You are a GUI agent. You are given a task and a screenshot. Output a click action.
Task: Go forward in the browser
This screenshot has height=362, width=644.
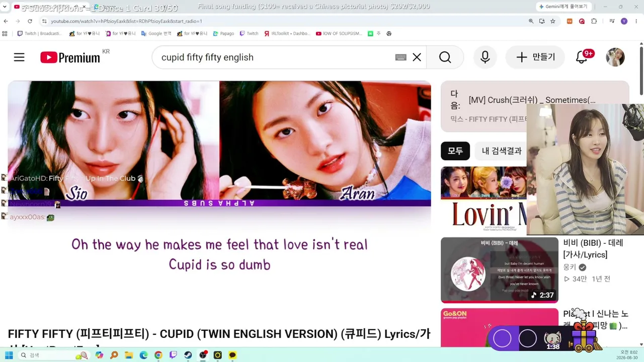click(x=18, y=21)
